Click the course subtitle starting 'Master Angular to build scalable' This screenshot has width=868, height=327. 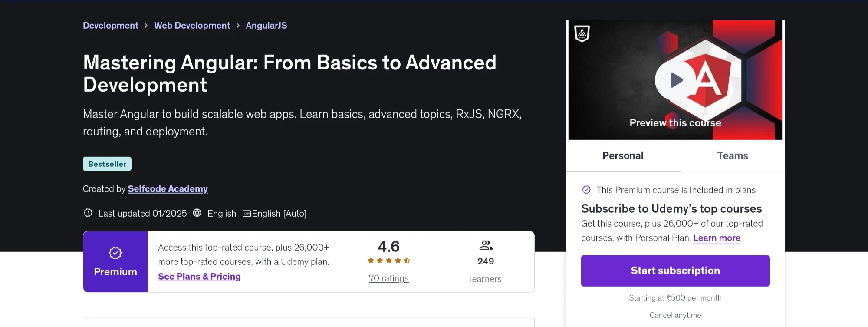pyautogui.click(x=302, y=122)
